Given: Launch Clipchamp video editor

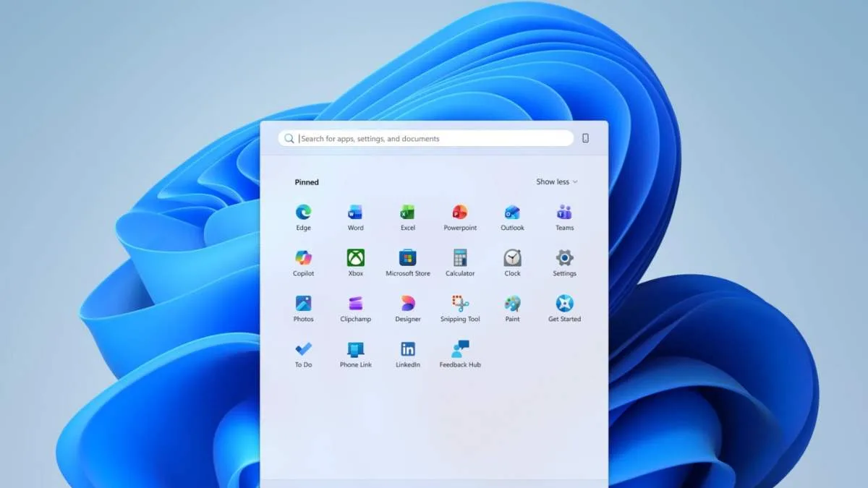Looking at the screenshot, I should pyautogui.click(x=355, y=309).
